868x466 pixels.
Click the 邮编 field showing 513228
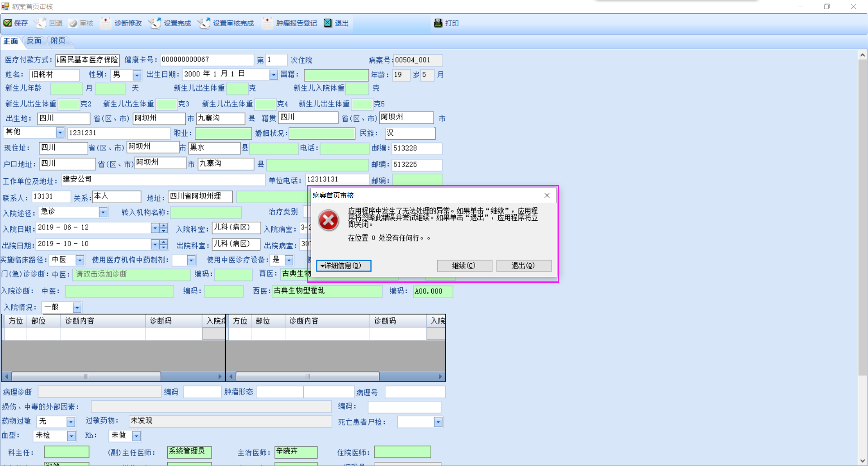[x=417, y=148]
